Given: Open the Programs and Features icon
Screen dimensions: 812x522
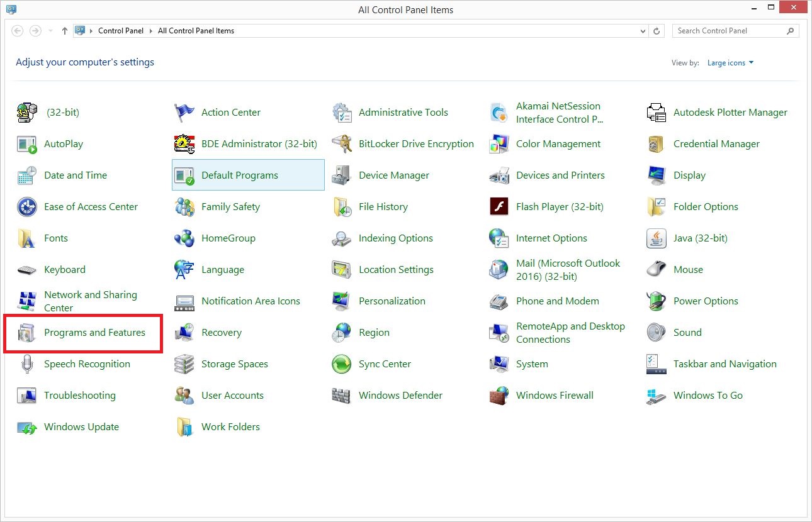Looking at the screenshot, I should point(27,333).
